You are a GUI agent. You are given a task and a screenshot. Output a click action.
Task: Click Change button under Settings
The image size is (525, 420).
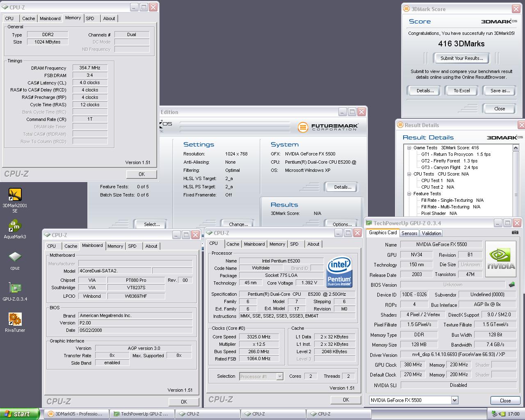tap(238, 224)
